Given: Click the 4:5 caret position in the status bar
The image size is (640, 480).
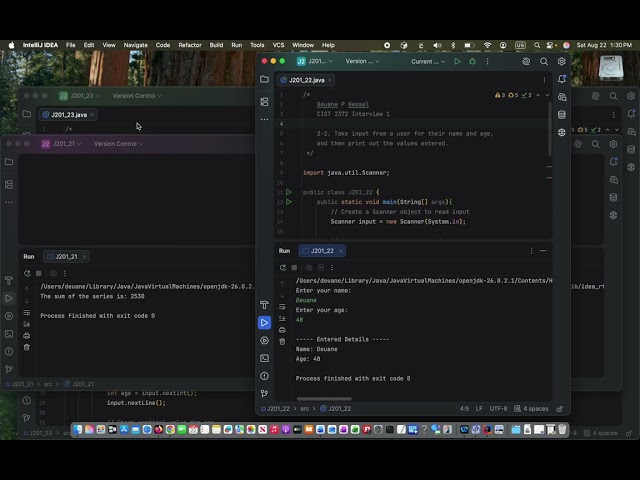Looking at the screenshot, I should point(464,409).
